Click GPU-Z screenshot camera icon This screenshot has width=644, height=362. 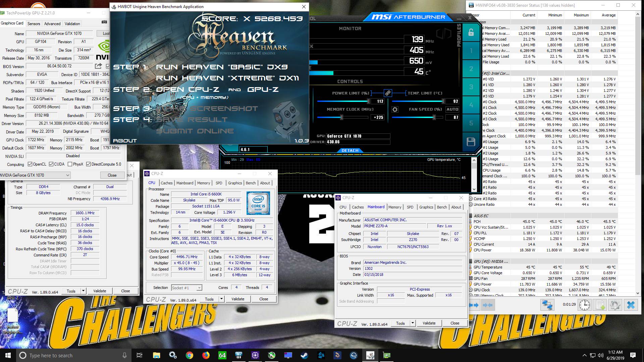tap(104, 22)
